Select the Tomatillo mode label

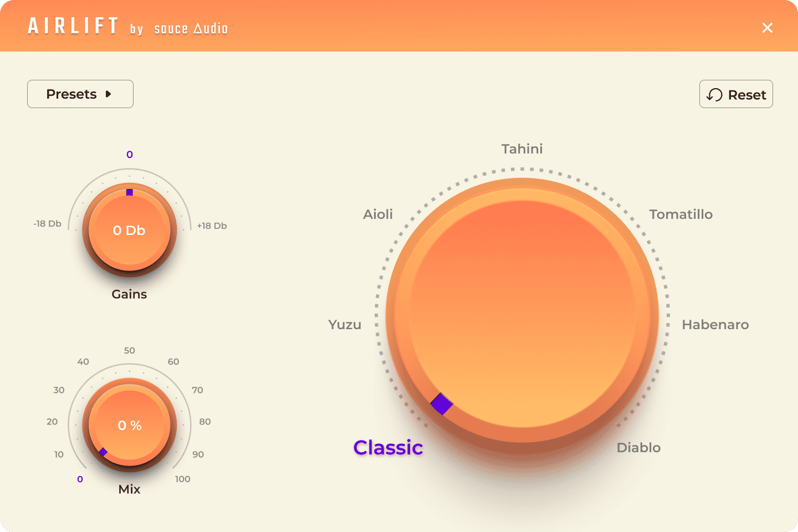point(681,214)
